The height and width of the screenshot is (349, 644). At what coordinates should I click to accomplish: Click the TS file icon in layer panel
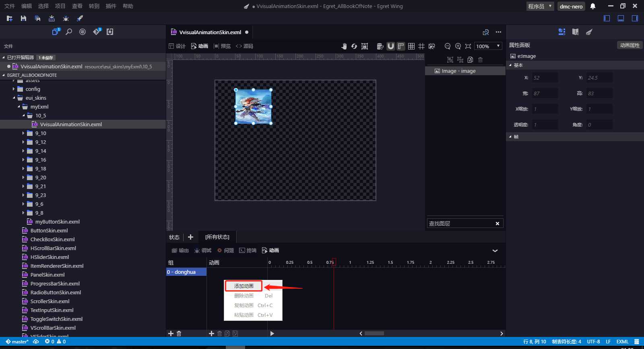pos(470,60)
